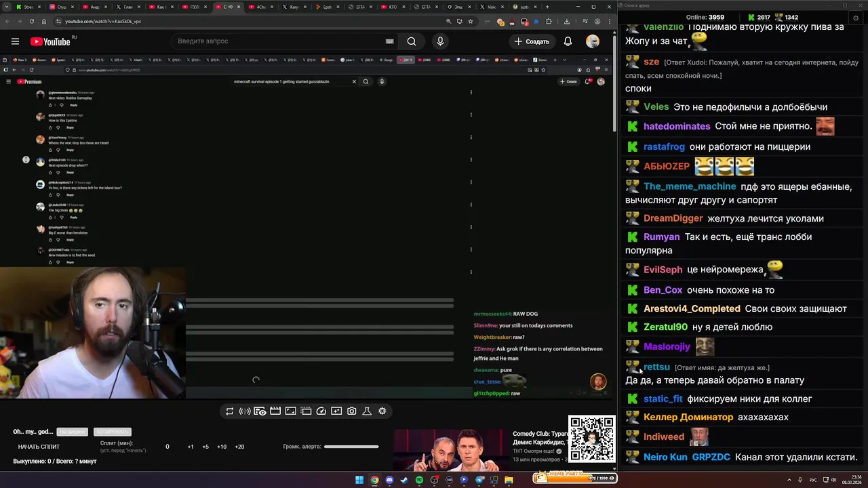Switch to the '4Chu' browser tab

click(261, 7)
